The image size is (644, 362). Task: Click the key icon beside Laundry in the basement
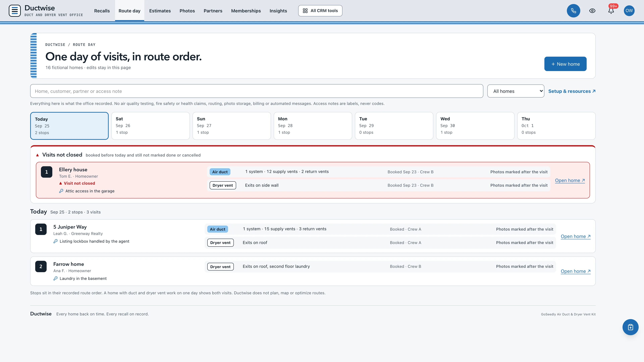tap(56, 278)
